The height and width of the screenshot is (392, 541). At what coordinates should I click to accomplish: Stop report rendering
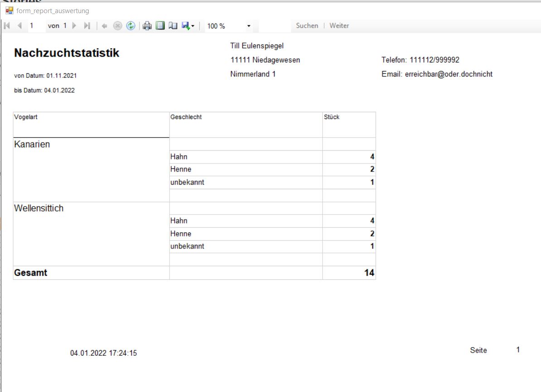[x=117, y=26]
